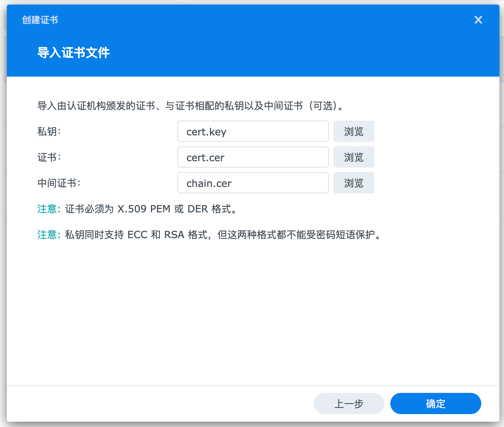Click the 创建证书 dialog title

point(40,20)
